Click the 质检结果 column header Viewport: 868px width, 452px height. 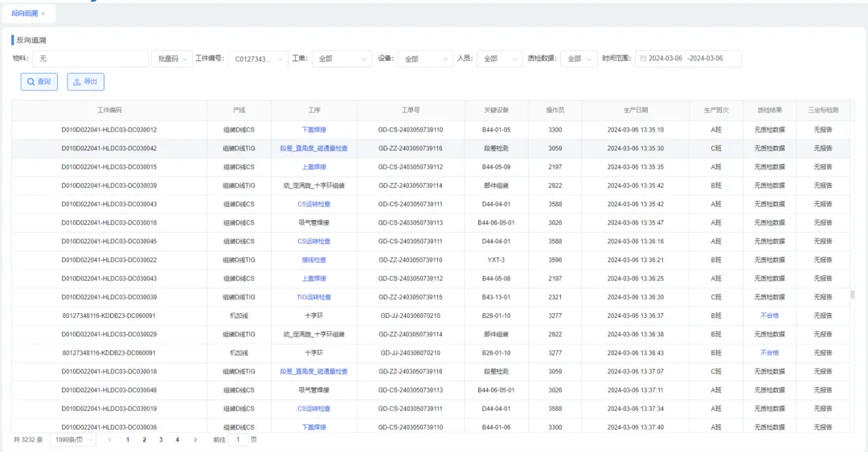[769, 110]
